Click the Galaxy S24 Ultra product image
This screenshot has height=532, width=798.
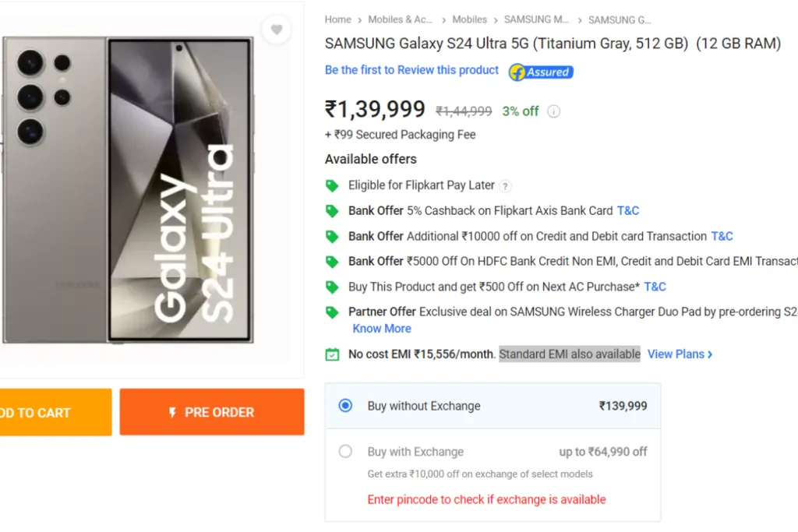128,190
